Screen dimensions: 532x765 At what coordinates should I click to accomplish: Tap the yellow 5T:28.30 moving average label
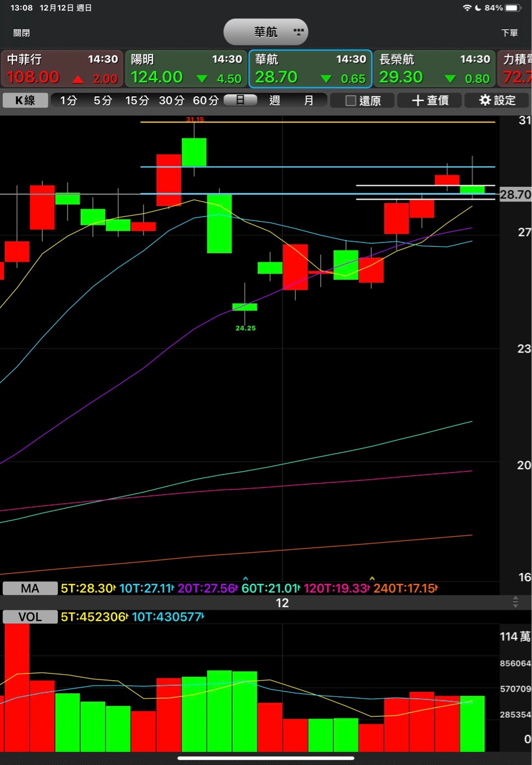tap(87, 588)
